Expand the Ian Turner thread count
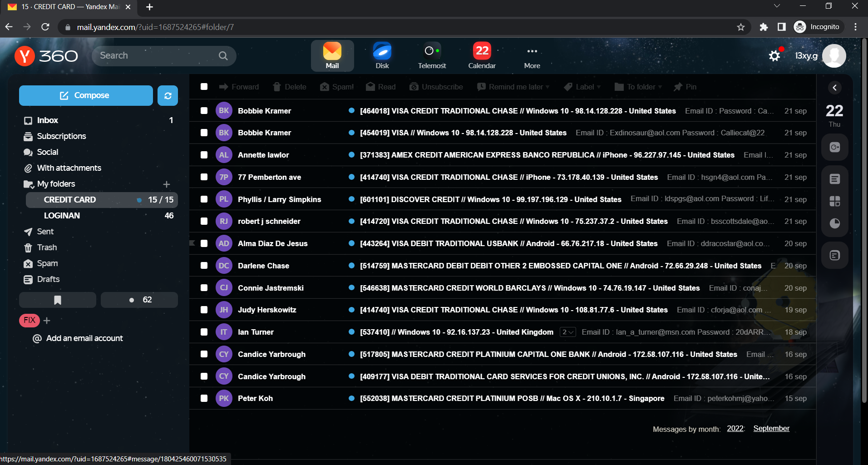Screen dimensions: 868x465 point(568,332)
